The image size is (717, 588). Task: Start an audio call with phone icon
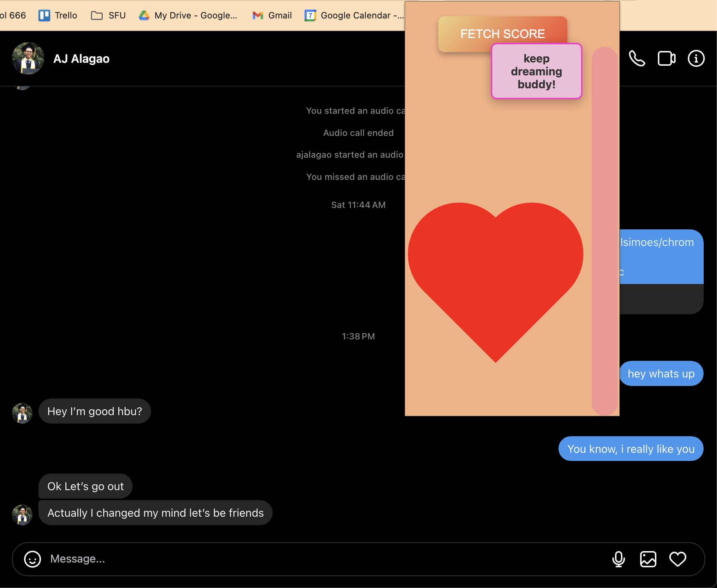pyautogui.click(x=637, y=58)
